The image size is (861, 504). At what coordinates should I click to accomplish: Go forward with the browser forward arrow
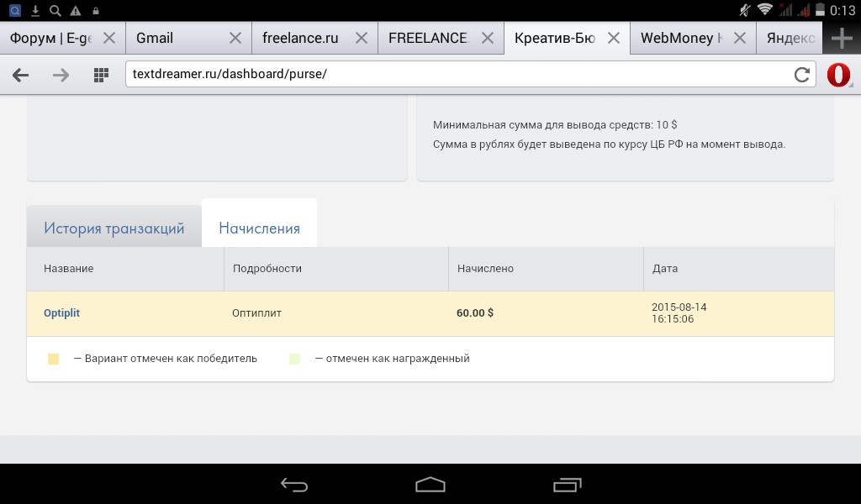point(61,75)
